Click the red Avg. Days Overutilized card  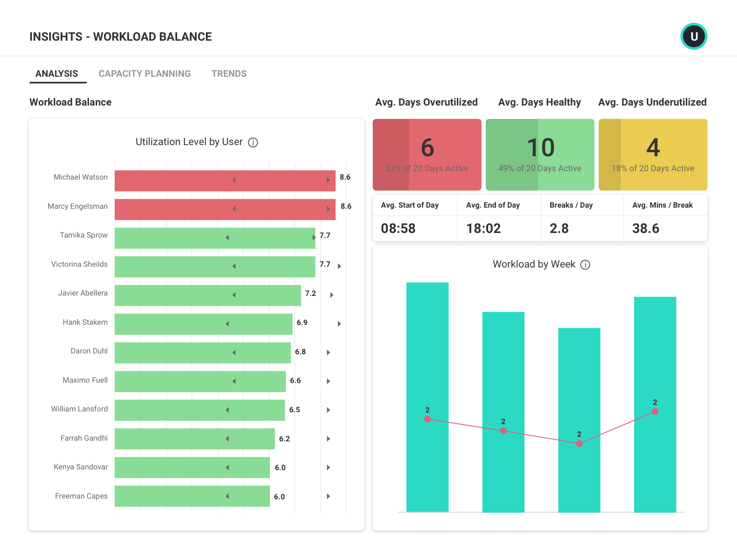(x=427, y=155)
